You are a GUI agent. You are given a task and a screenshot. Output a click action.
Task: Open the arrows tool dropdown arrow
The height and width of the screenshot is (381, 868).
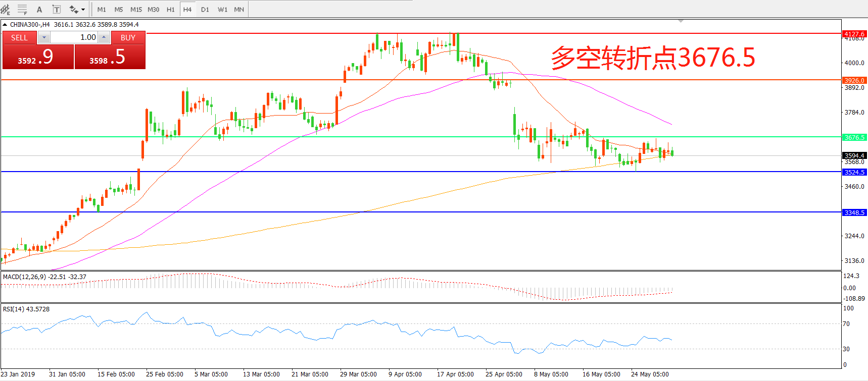tap(83, 9)
